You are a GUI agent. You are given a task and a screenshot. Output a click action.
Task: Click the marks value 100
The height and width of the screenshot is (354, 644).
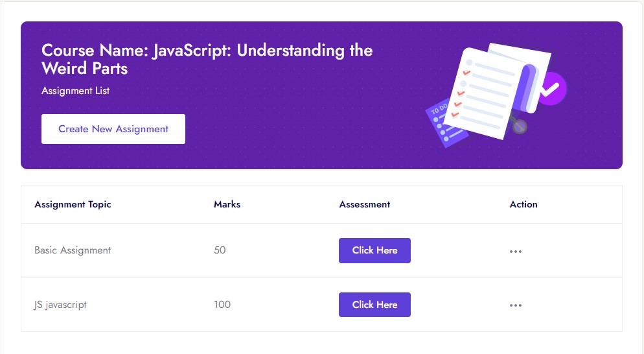coord(222,305)
